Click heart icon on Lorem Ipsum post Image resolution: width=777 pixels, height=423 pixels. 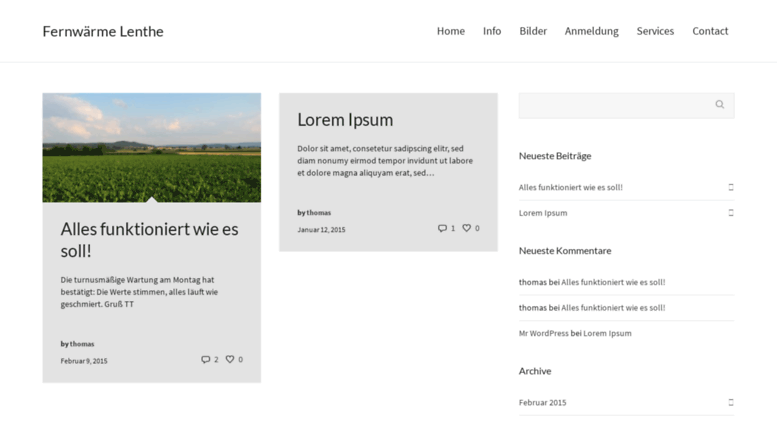(x=466, y=228)
